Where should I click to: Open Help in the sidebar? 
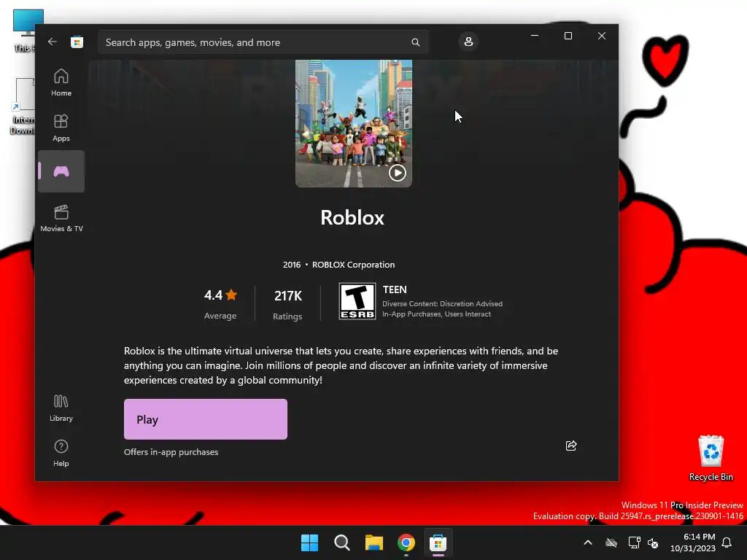(61, 453)
